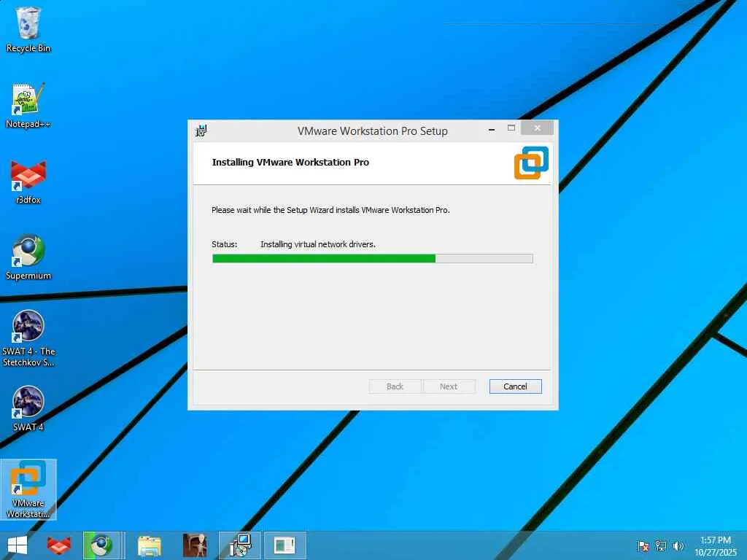Cancel the VMware Workstation Pro installation
The width and height of the screenshot is (747, 560).
point(516,386)
